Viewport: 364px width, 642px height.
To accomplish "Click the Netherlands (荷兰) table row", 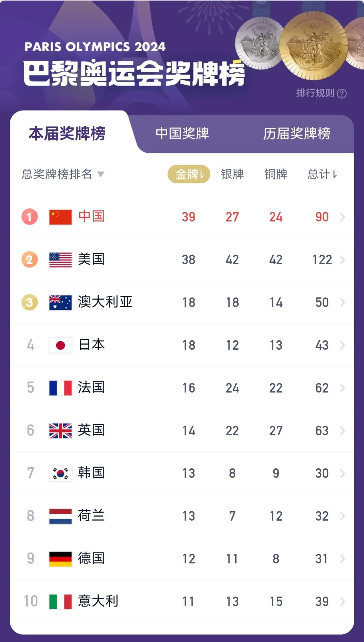I will point(182,516).
